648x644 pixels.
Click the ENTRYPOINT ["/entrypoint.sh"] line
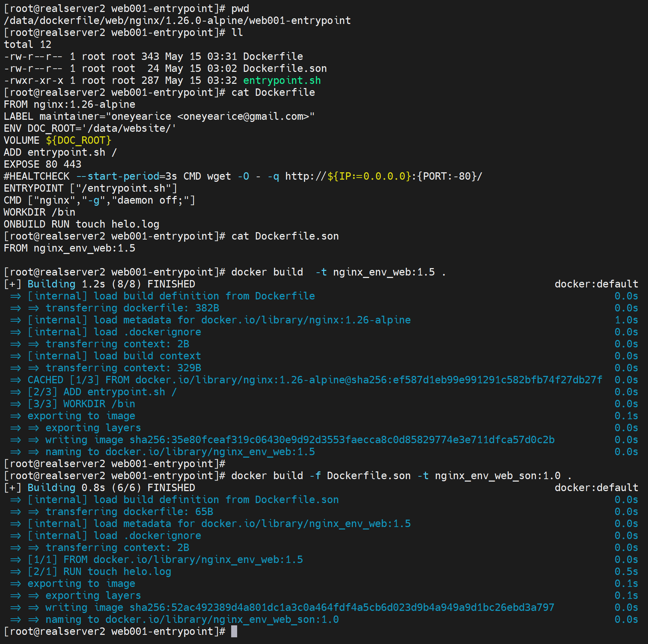tap(90, 188)
